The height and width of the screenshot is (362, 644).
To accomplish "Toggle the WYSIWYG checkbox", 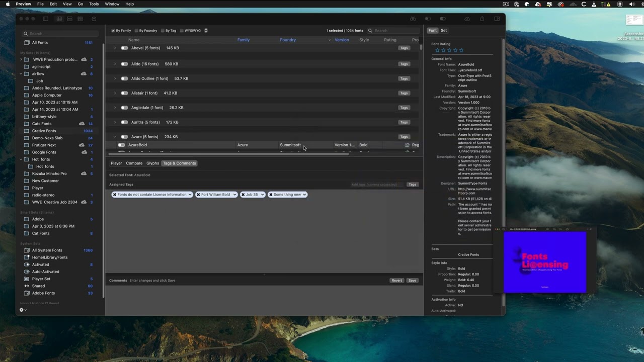I will point(182,31).
